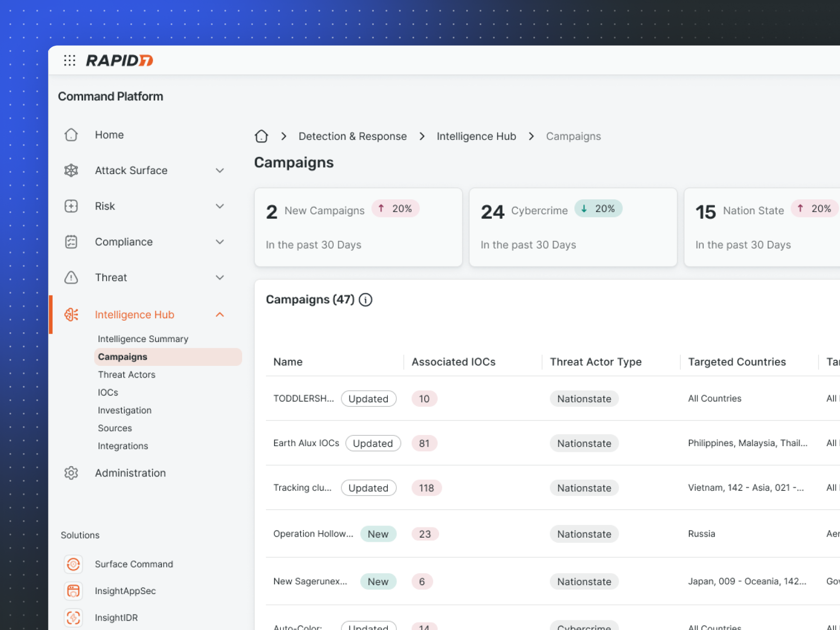
Task: Go to Threat Actors submenu item
Action: 126,375
